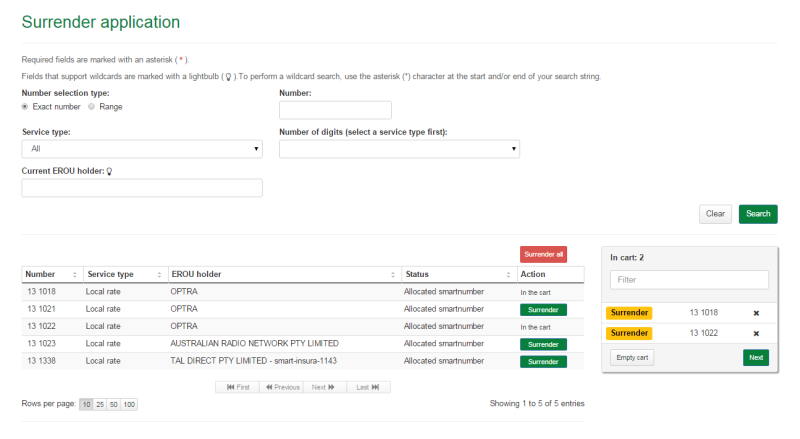
Task: Go to First page of results
Action: 238,387
